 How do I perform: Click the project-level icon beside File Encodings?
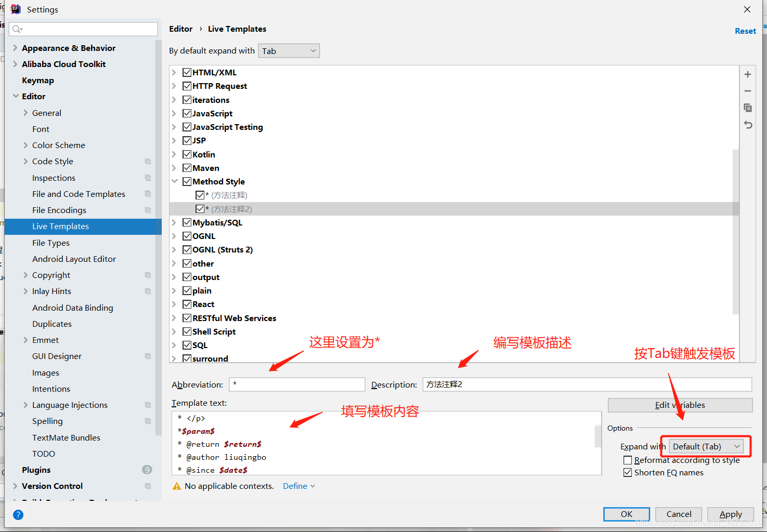tap(148, 210)
